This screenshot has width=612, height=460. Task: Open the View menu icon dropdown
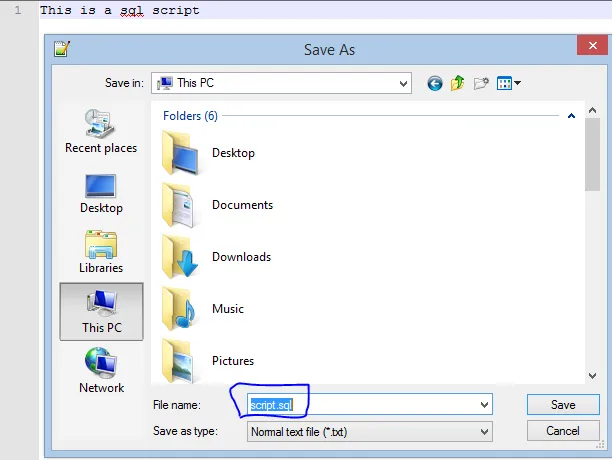coord(509,83)
